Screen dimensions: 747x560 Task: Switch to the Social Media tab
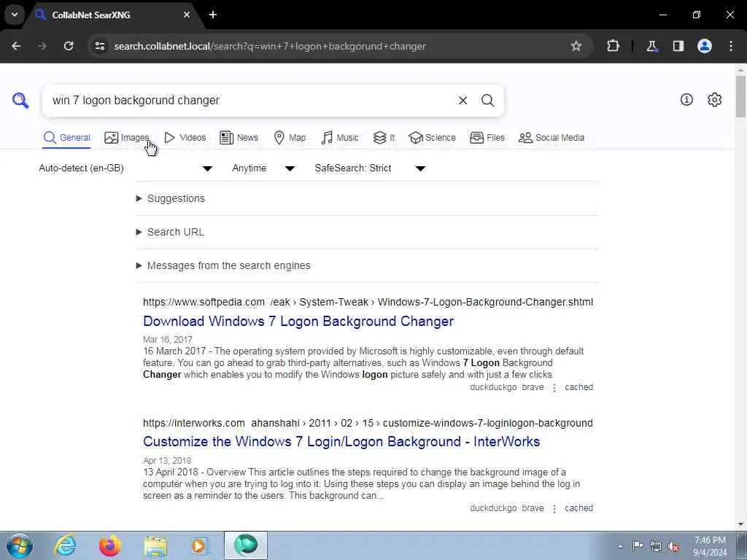click(551, 138)
